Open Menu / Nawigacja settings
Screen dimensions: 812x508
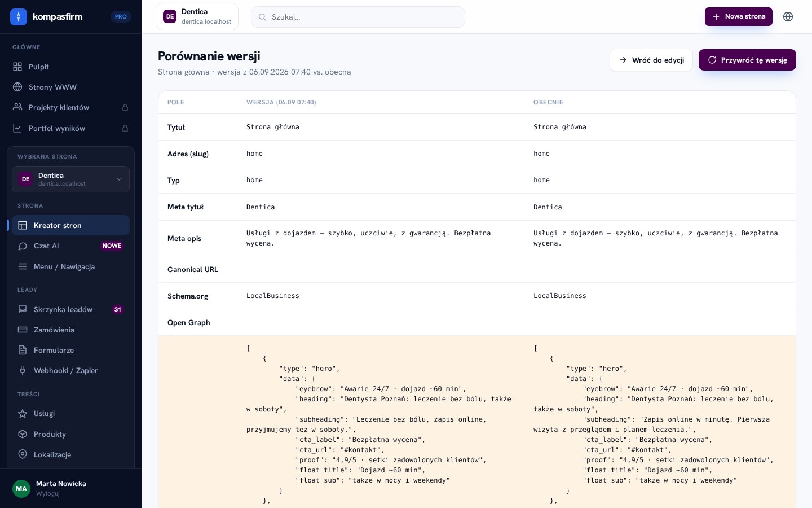click(70, 266)
